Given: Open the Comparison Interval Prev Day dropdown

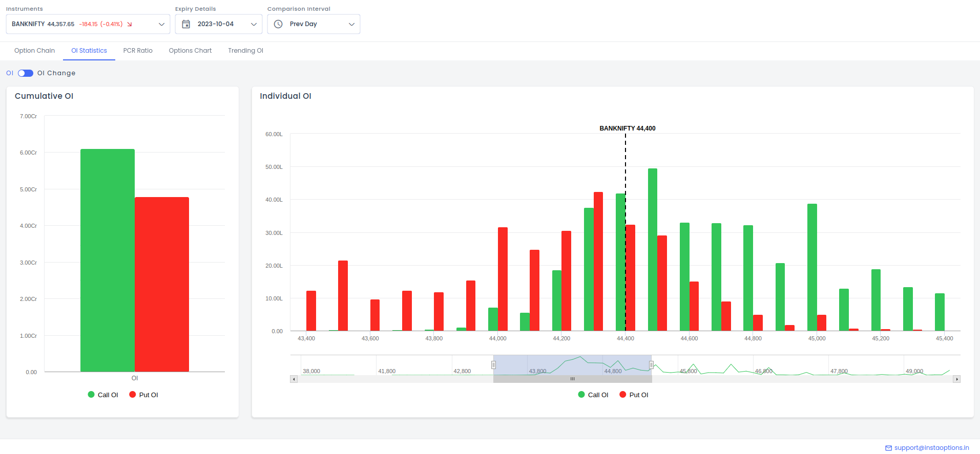Looking at the screenshot, I should point(314,24).
